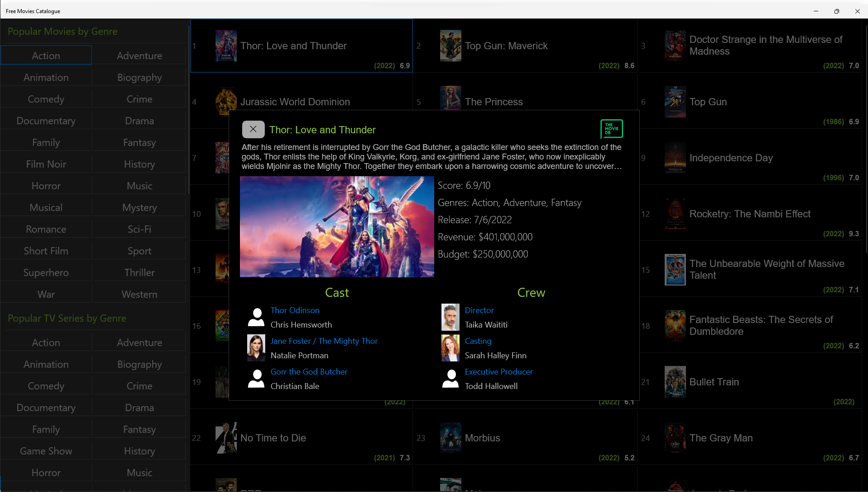The width and height of the screenshot is (868, 492).
Task: Click The Movie DB icon on dialog
Action: click(x=612, y=128)
